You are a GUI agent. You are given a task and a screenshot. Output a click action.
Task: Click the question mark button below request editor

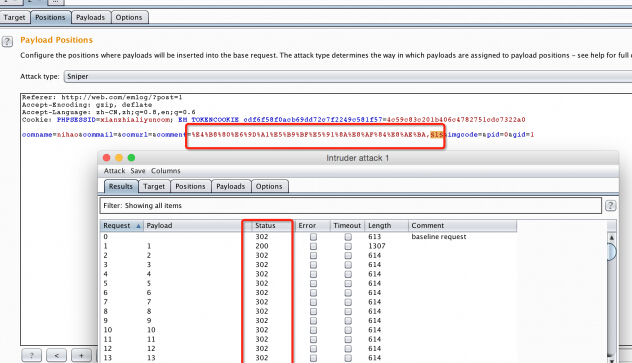31,356
